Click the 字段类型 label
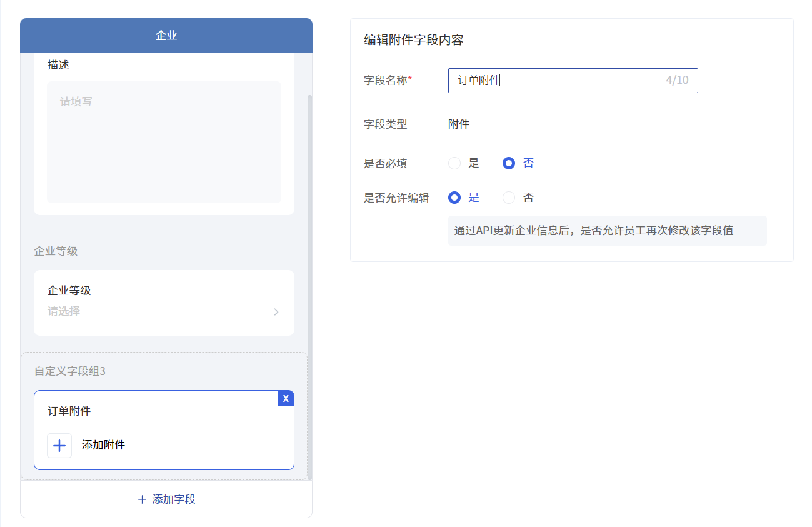This screenshot has width=812, height=527. point(386,124)
